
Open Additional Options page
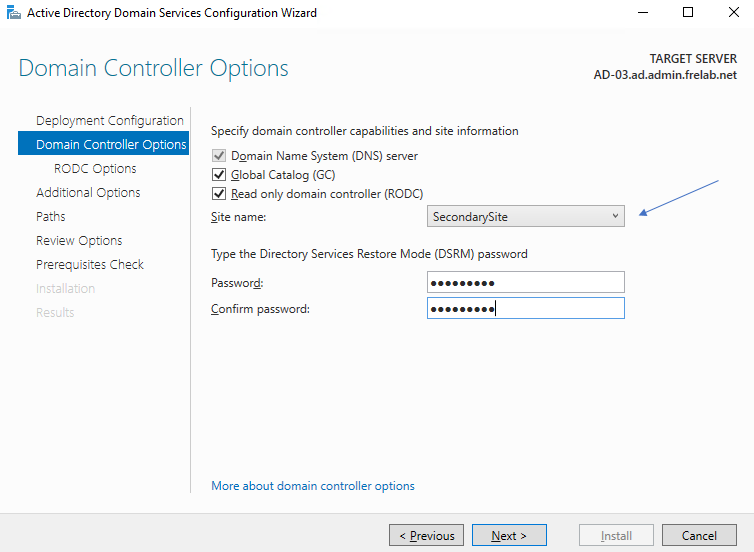click(88, 193)
